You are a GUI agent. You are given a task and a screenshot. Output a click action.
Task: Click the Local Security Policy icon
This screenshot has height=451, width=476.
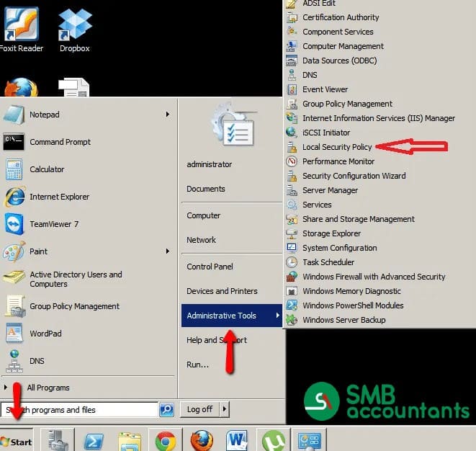click(292, 147)
